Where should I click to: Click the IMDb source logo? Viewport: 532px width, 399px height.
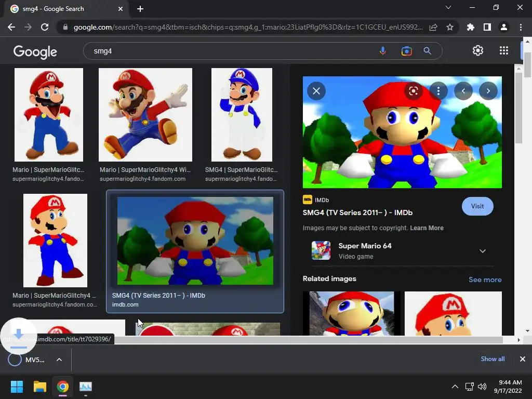coord(308,199)
